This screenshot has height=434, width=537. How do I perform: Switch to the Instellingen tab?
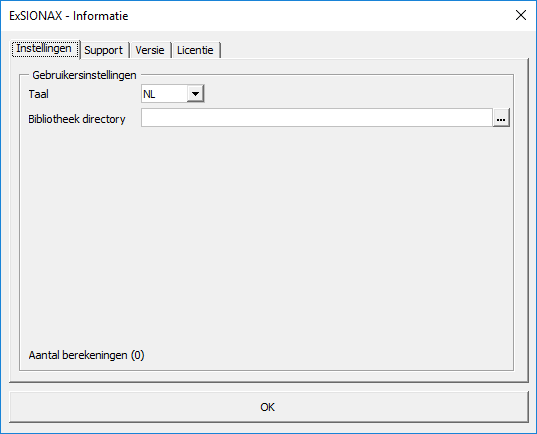(45, 49)
